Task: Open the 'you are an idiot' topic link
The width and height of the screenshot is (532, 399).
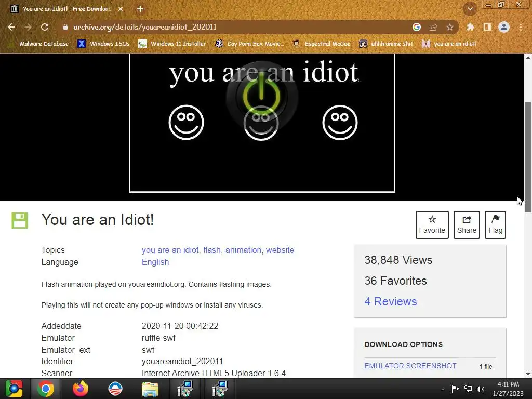Action: coord(170,250)
